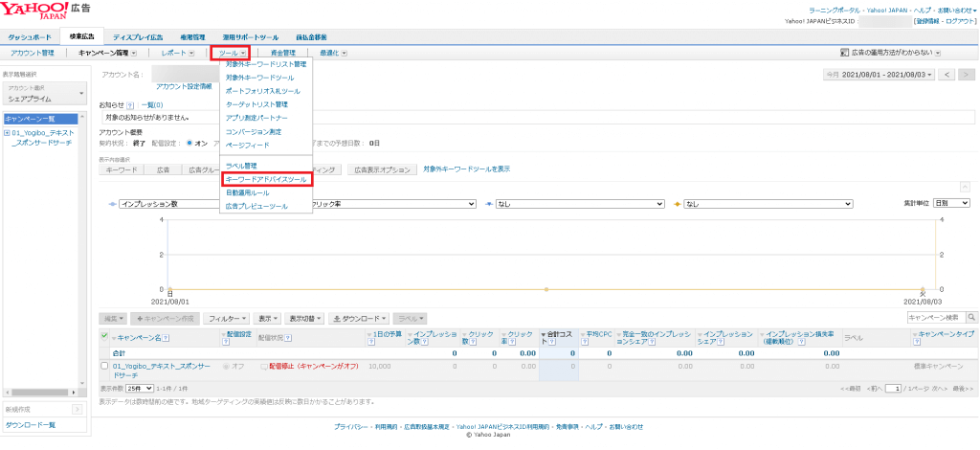Open なし select with blue marker

tap(580, 204)
